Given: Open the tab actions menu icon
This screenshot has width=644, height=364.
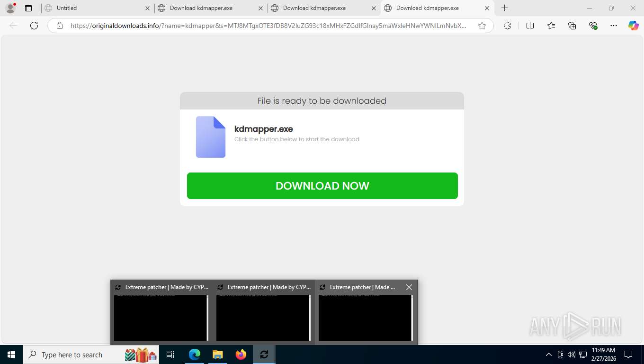Looking at the screenshot, I should point(28,8).
